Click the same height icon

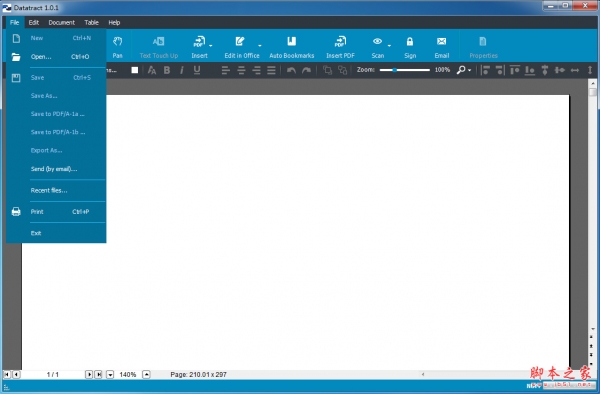590,70
